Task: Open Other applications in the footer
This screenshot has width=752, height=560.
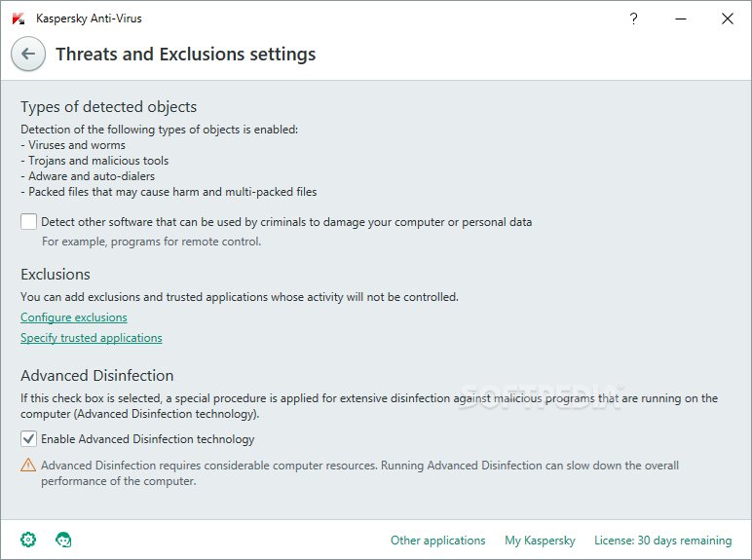Action: [x=437, y=541]
